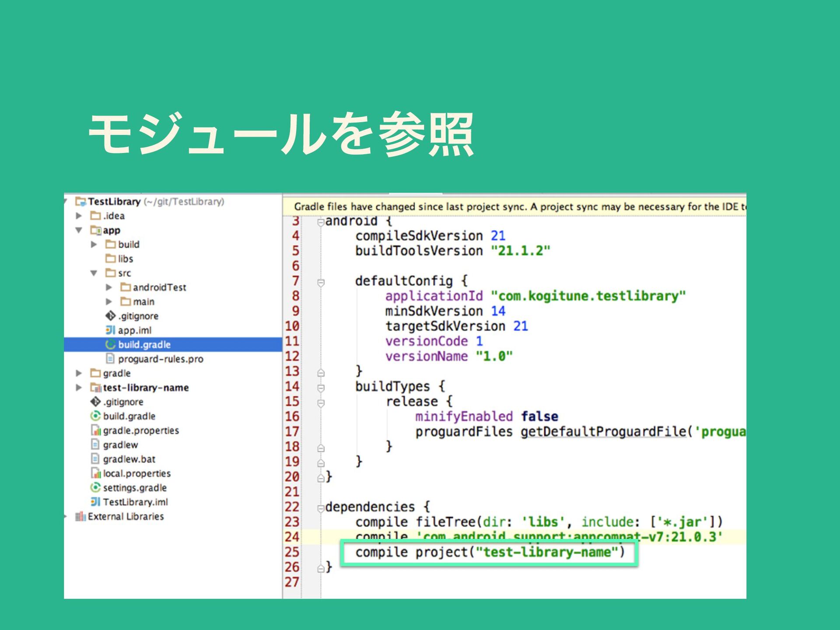The height and width of the screenshot is (630, 840).
Task: Click the root build.gradle Gradle icon
Action: [95, 416]
